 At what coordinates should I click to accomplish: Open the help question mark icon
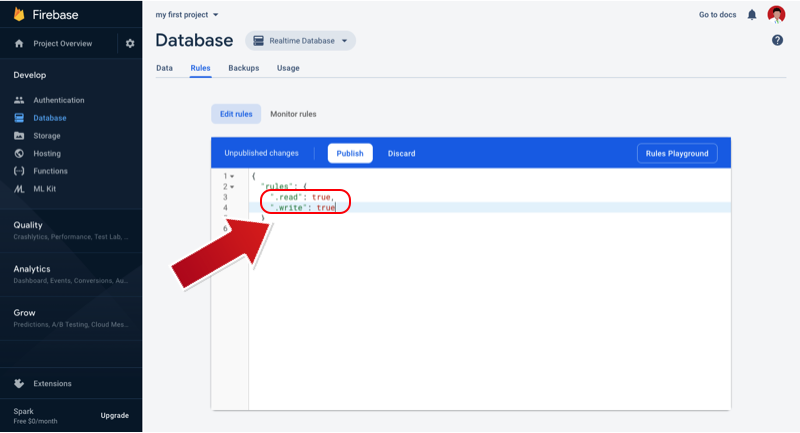coord(777,40)
